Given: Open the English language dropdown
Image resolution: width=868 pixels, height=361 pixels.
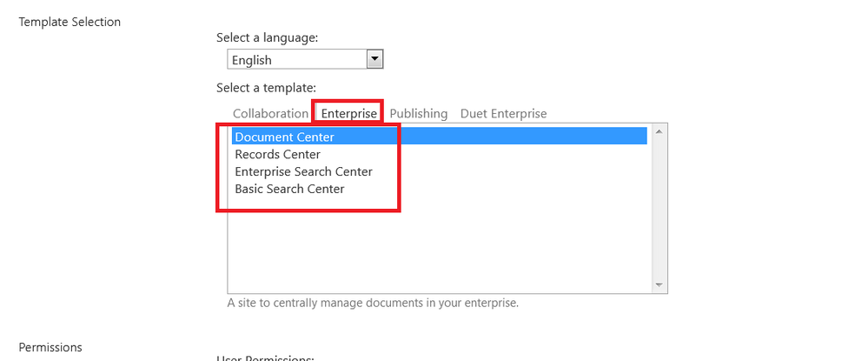Looking at the screenshot, I should click(305, 59).
